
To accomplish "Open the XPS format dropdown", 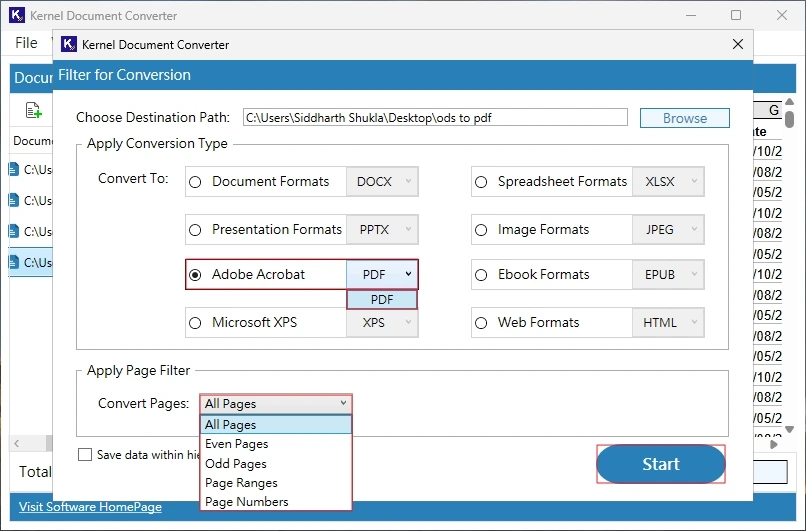I will point(382,322).
